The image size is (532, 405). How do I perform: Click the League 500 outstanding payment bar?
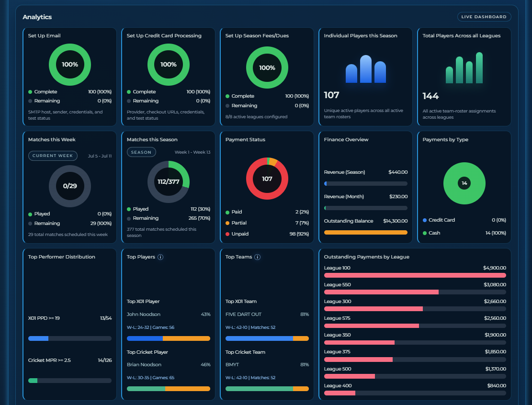[x=415, y=376]
